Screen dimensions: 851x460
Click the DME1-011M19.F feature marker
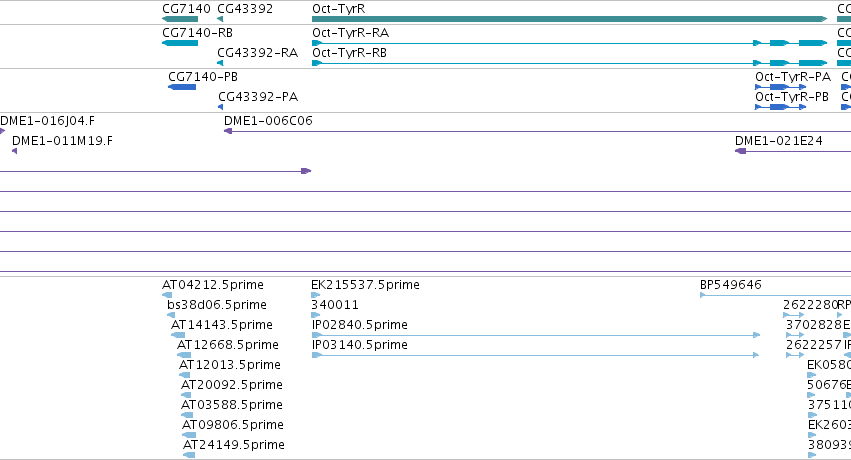(15, 151)
